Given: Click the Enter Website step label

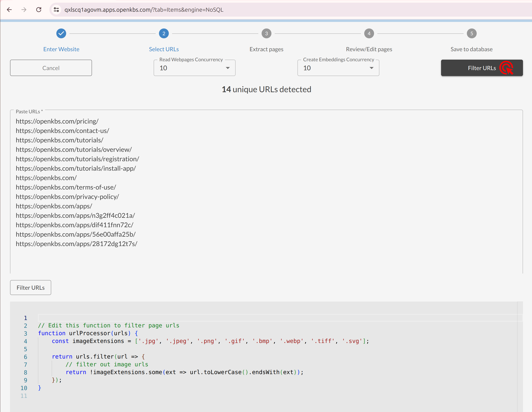Looking at the screenshot, I should click(61, 49).
